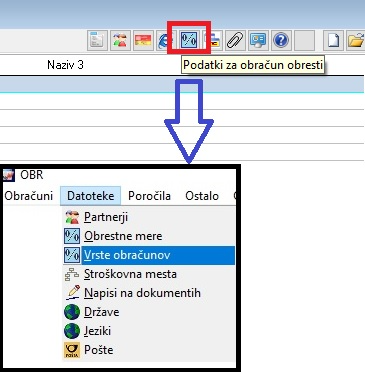Choose Jeziki menu entry
The image size is (365, 372).
coord(149,331)
